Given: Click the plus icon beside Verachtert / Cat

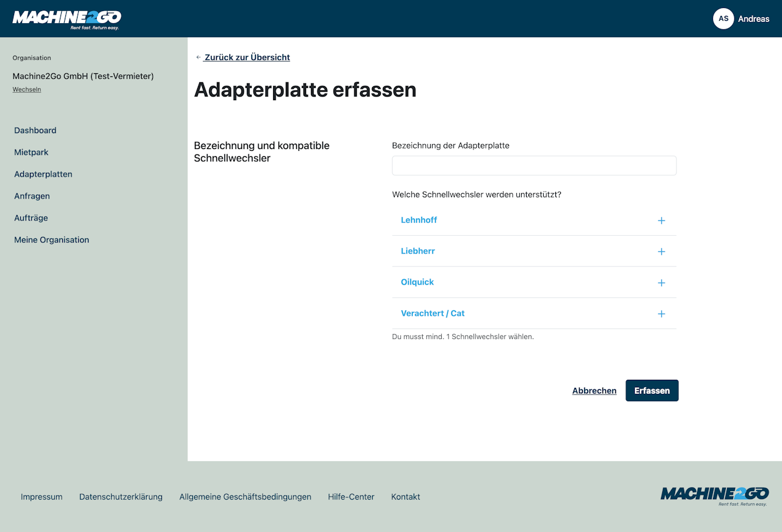Looking at the screenshot, I should (661, 314).
